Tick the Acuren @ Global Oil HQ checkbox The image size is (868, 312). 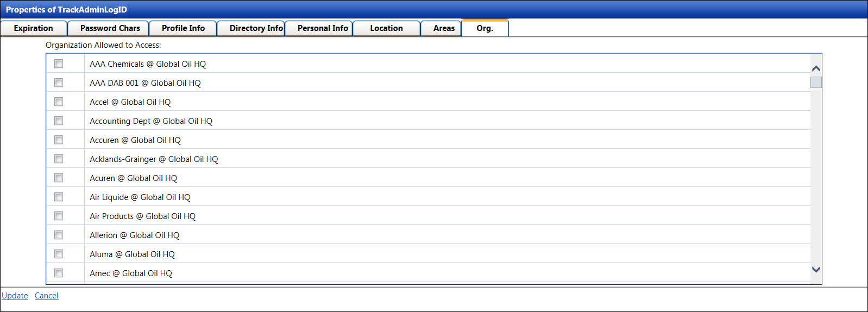(59, 178)
